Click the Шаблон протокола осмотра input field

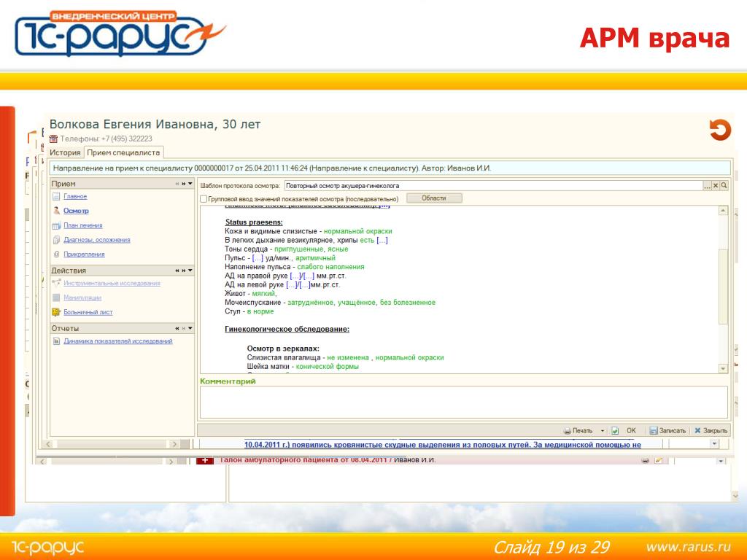pos(493,186)
